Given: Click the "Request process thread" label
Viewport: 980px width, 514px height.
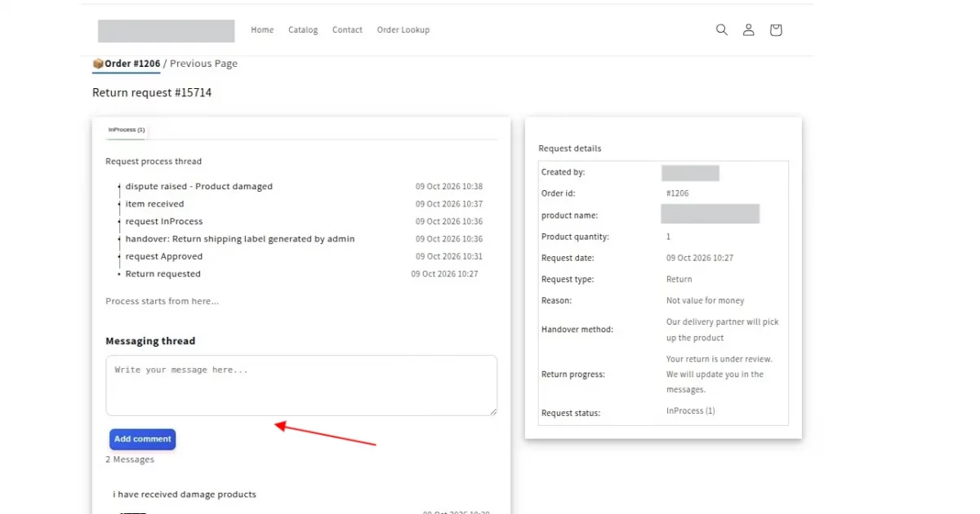Looking at the screenshot, I should coord(154,162).
